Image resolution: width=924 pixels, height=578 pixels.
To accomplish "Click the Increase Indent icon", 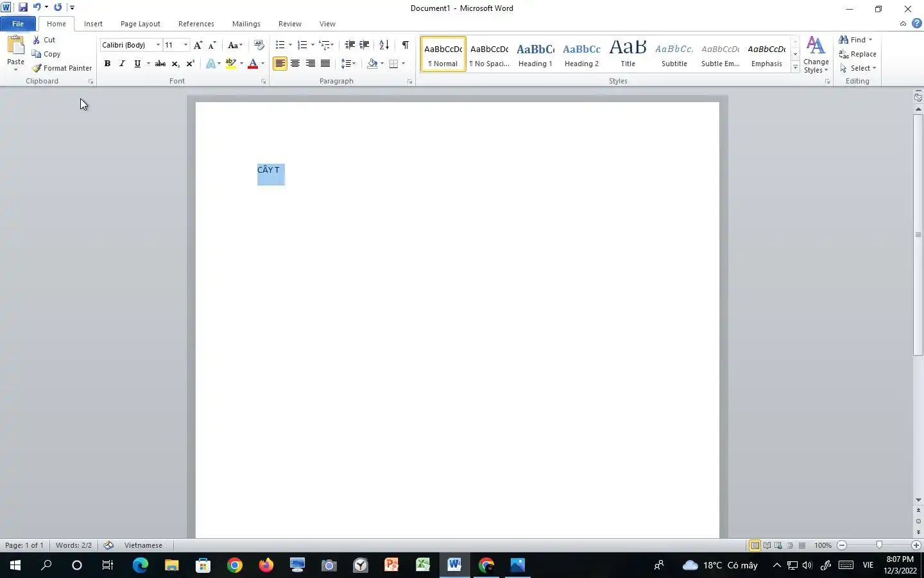I will 364,45.
